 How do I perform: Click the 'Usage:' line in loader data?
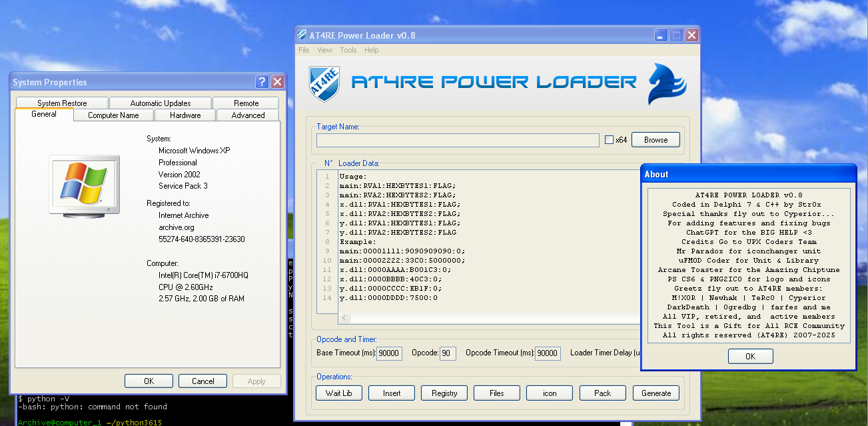point(352,177)
